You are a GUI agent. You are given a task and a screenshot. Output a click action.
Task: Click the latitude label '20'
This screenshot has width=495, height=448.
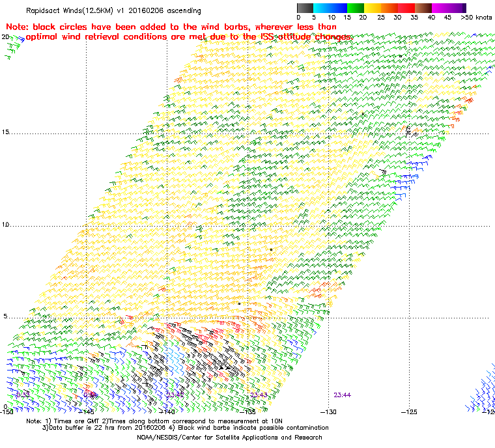tap(5, 37)
